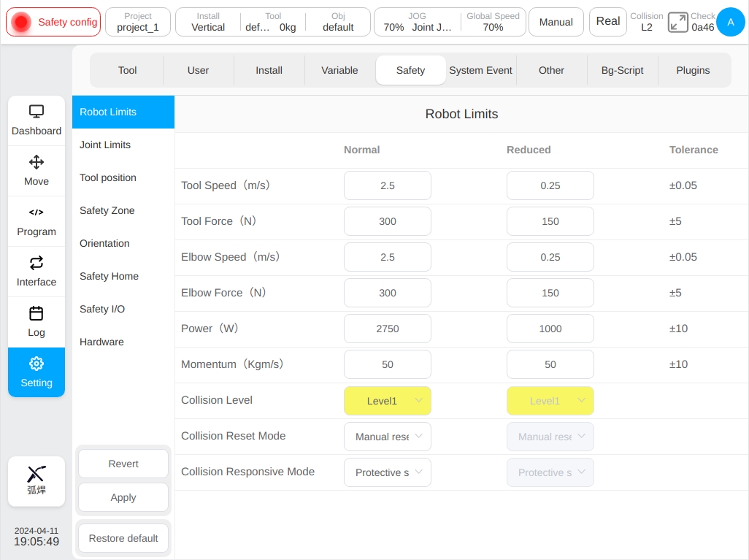Click the Apply button
Image resolution: width=749 pixels, height=560 pixels.
(x=123, y=497)
